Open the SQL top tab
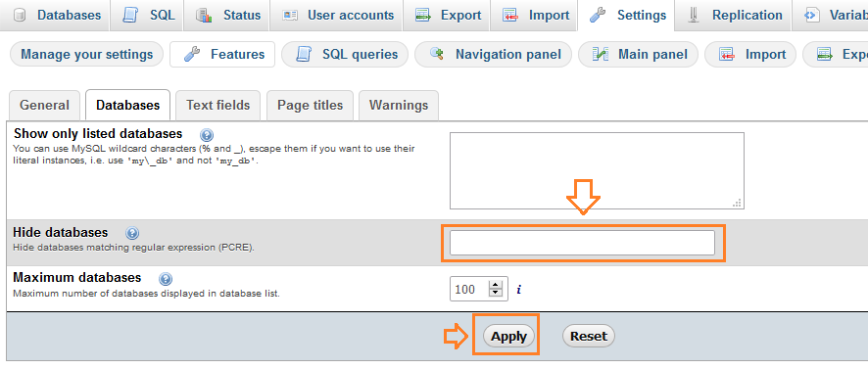The image size is (868, 369). pos(150,16)
